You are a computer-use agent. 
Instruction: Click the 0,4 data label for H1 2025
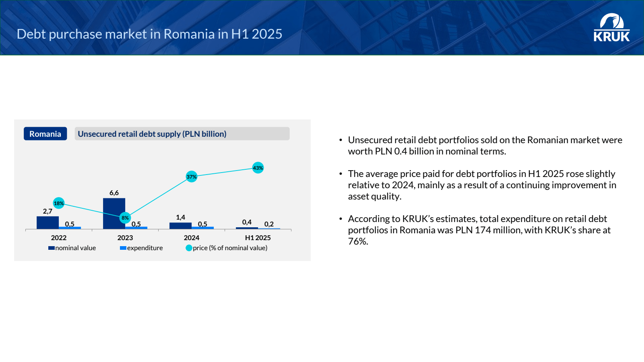tap(247, 222)
